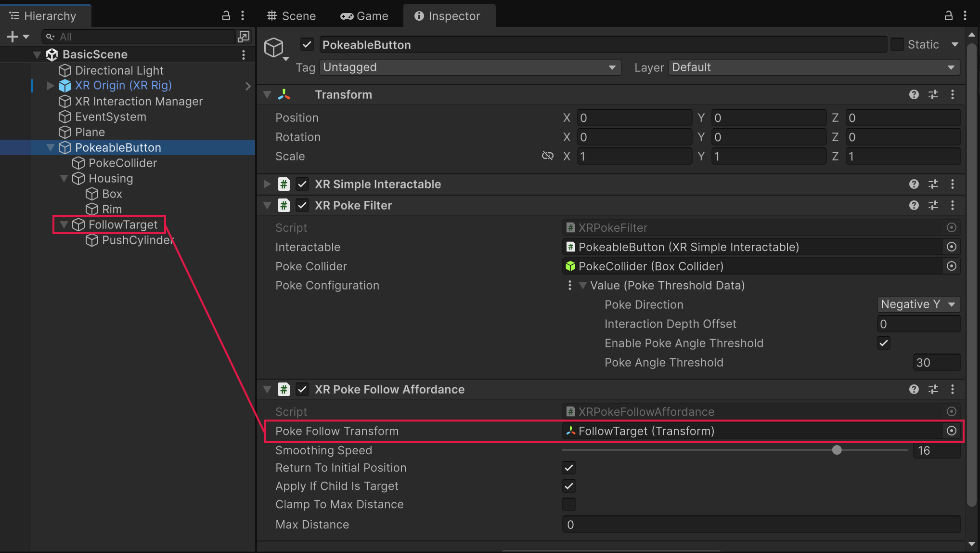Toggle the Static checkbox
The height and width of the screenshot is (553, 980).
tap(897, 44)
